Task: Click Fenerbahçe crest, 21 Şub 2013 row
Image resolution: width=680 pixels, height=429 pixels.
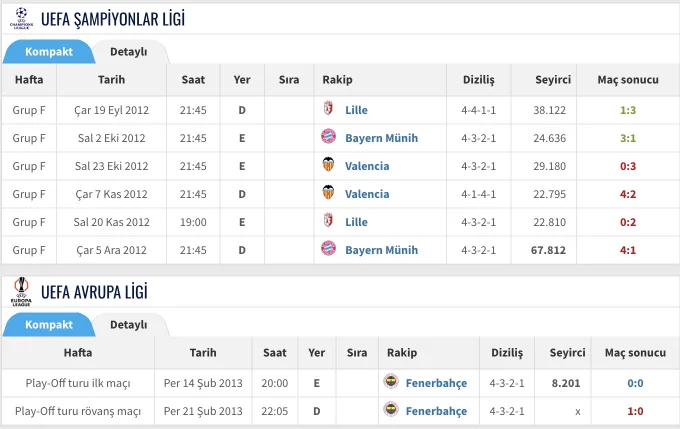Action: pyautogui.click(x=391, y=409)
